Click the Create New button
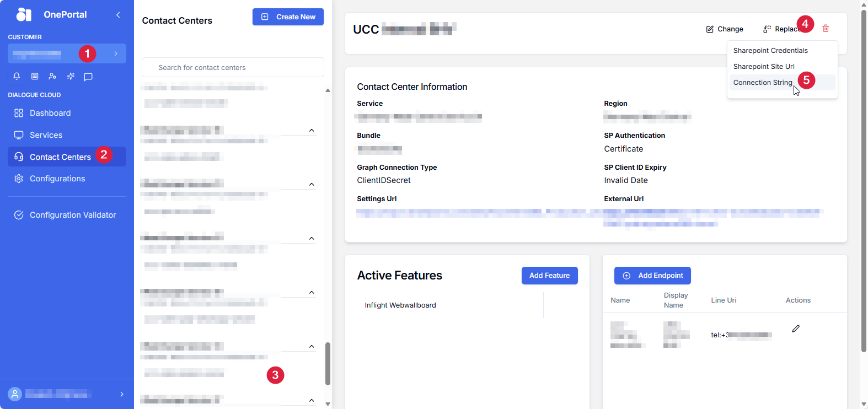The image size is (868, 409). 288,17
